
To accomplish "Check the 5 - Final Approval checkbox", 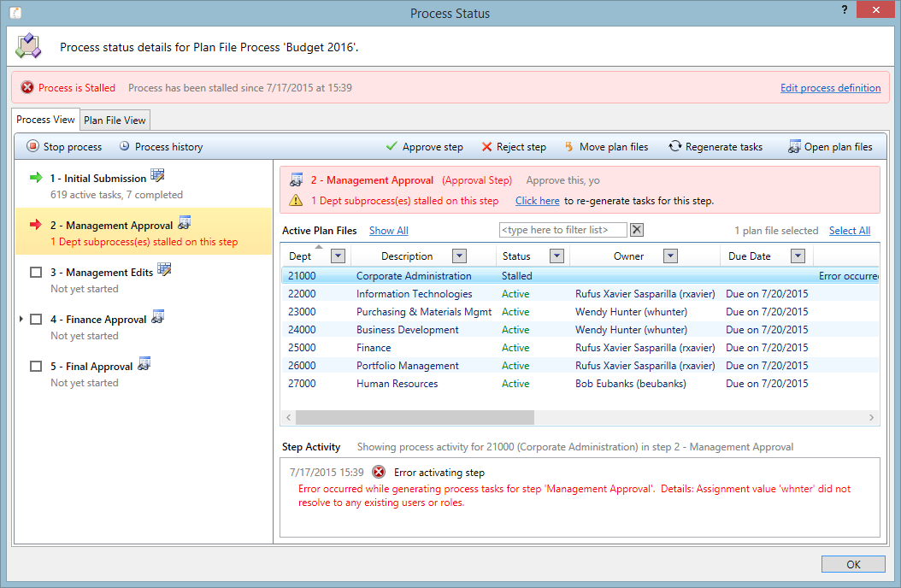I will [36, 367].
